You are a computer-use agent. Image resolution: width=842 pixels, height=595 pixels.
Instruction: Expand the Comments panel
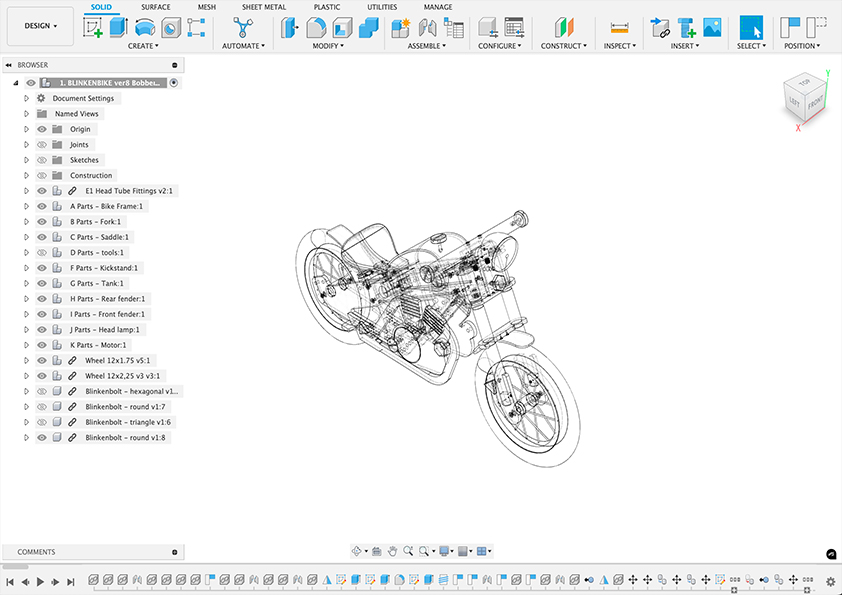175,552
